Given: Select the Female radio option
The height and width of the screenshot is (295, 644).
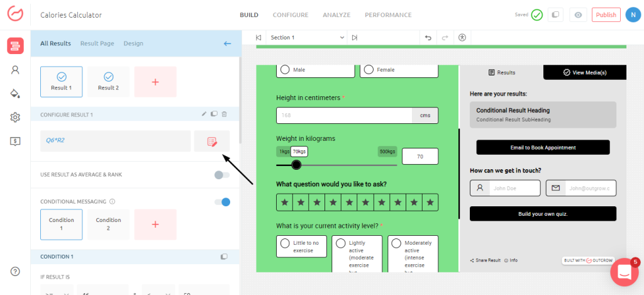Looking at the screenshot, I should tap(399, 70).
